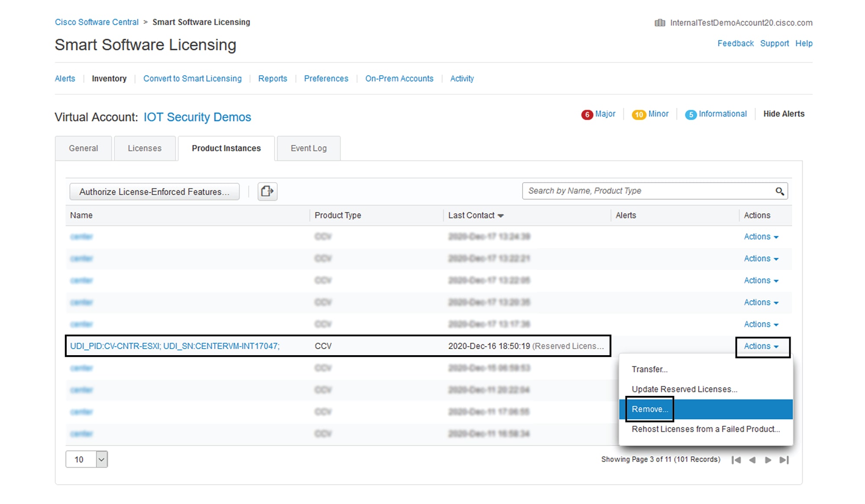
Task: Click InternalTestDemoAccount20.cisco.com account name
Action: (741, 23)
